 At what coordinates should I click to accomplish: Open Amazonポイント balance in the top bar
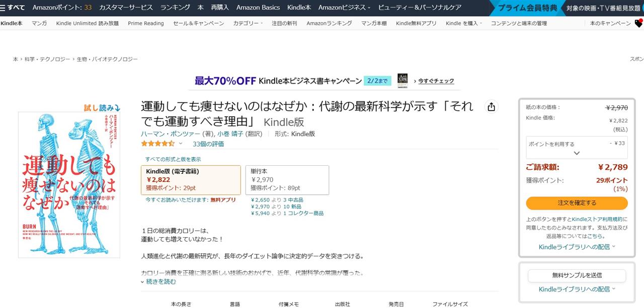point(62,8)
